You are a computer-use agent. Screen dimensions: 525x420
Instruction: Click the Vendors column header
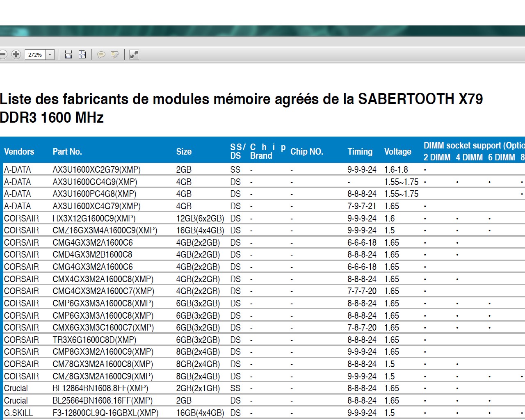coord(19,151)
